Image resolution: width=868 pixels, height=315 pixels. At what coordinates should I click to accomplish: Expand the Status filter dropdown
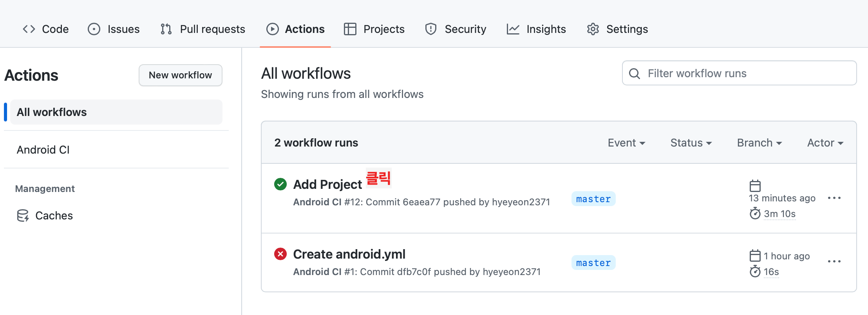click(691, 143)
